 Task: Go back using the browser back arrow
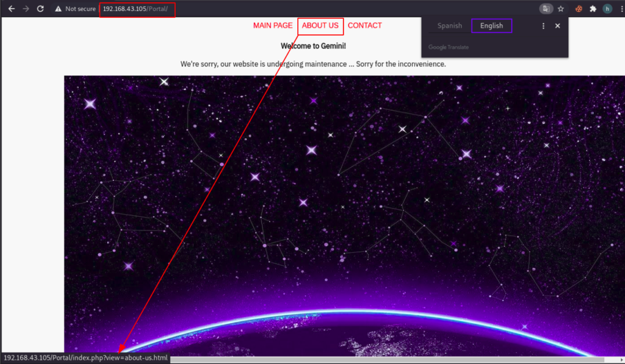(11, 9)
